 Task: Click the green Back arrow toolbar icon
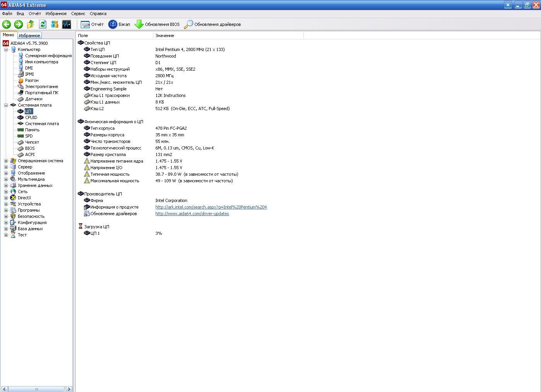(7, 24)
